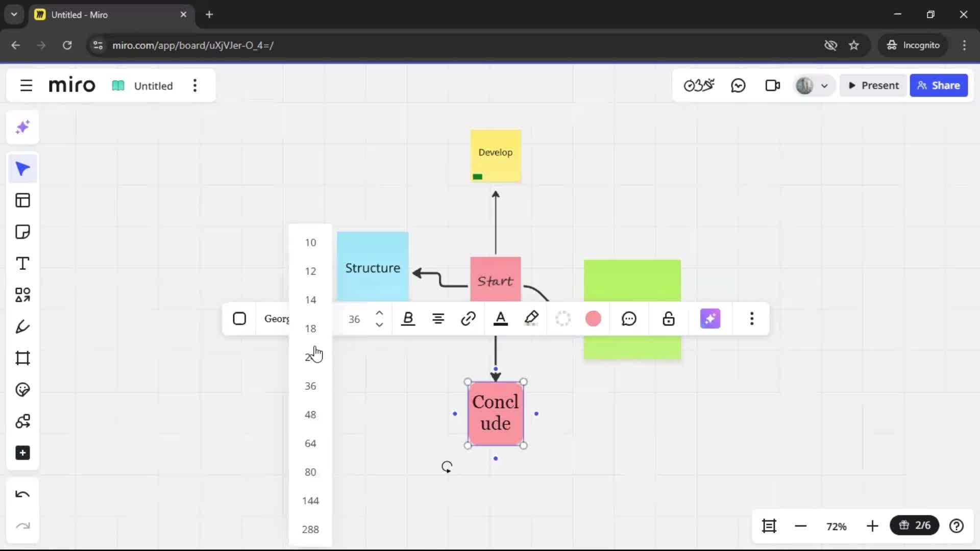980x551 pixels.
Task: Zoom in with the plus button
Action: [x=872, y=526]
